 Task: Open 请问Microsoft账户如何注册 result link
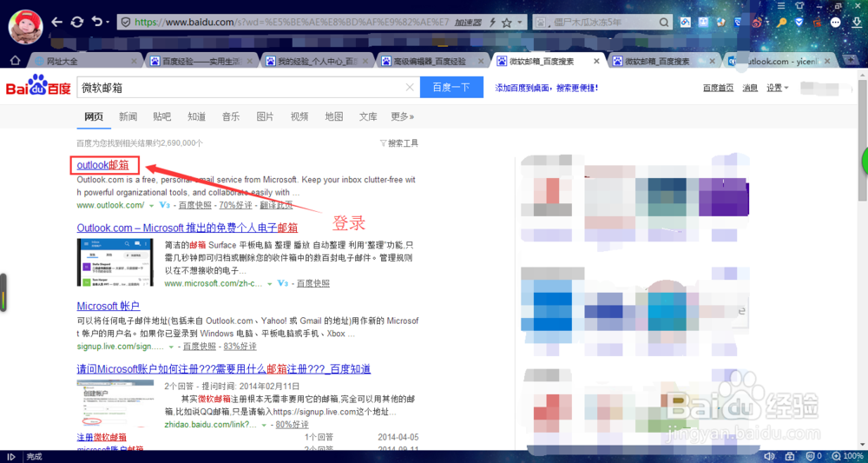(x=224, y=369)
